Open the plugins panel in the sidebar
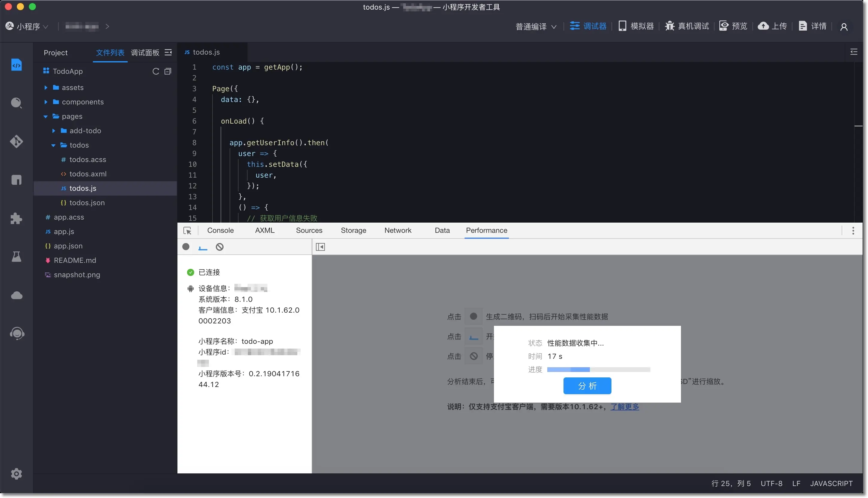This screenshot has height=498, width=868. pyautogui.click(x=16, y=219)
